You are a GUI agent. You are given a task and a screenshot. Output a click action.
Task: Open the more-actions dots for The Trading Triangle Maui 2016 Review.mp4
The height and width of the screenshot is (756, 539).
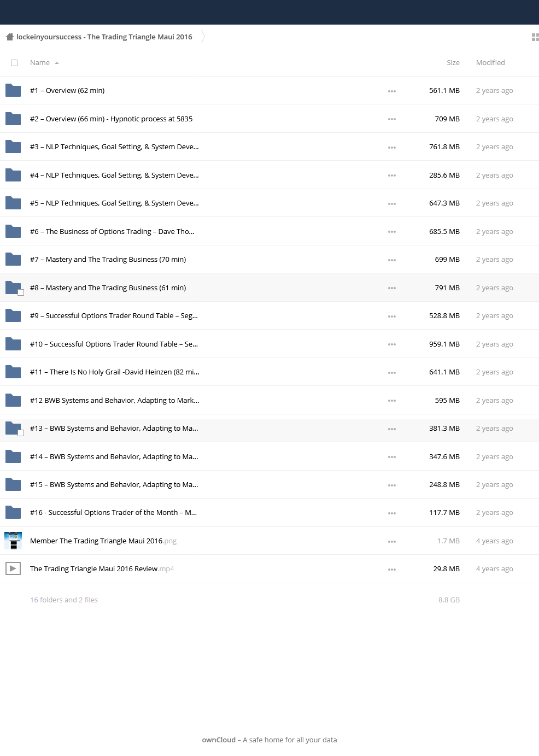coord(392,570)
